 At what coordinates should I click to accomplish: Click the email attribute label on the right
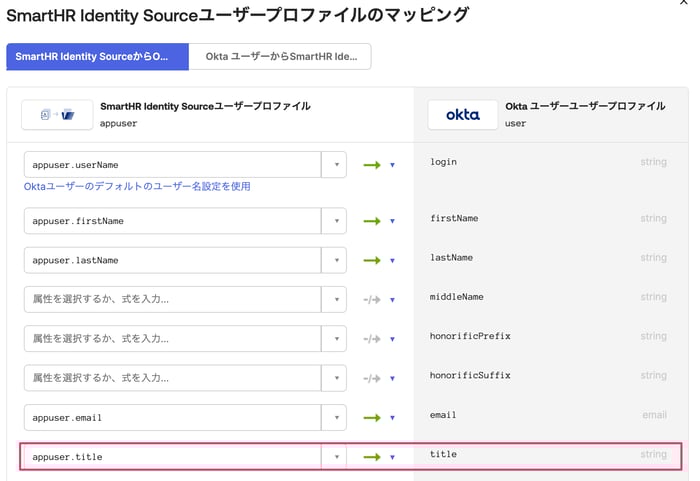tap(443, 415)
